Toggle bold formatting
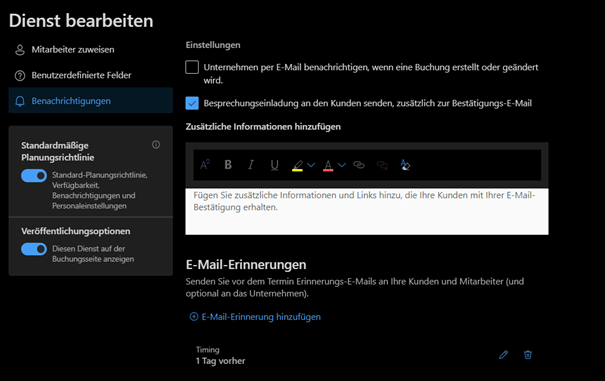 (228, 165)
